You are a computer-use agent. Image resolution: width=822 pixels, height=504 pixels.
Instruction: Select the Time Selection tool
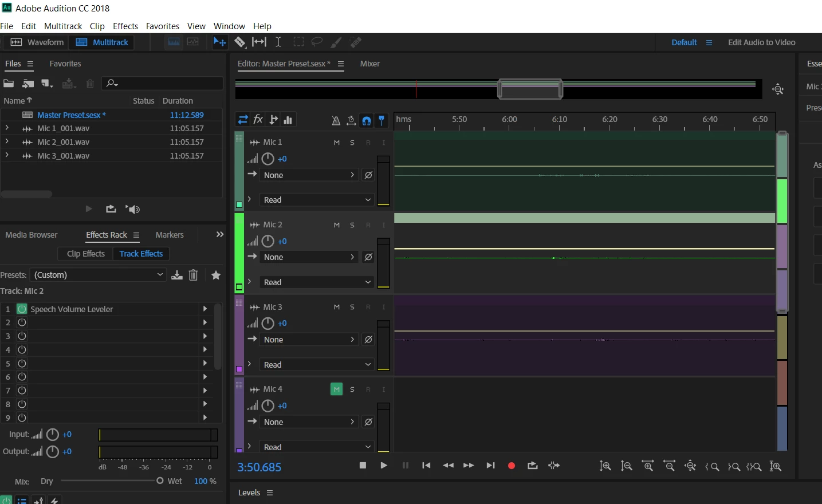pos(278,42)
